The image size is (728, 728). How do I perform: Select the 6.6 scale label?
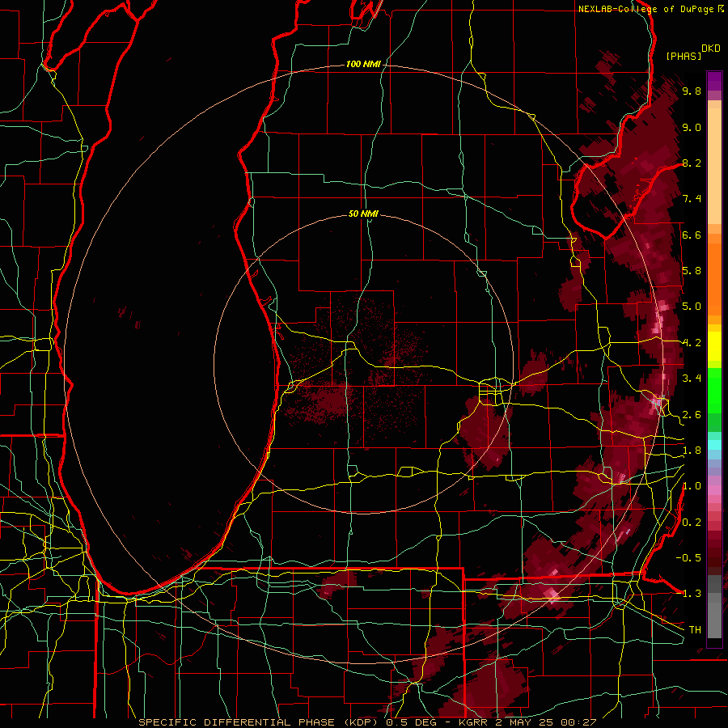[692, 235]
